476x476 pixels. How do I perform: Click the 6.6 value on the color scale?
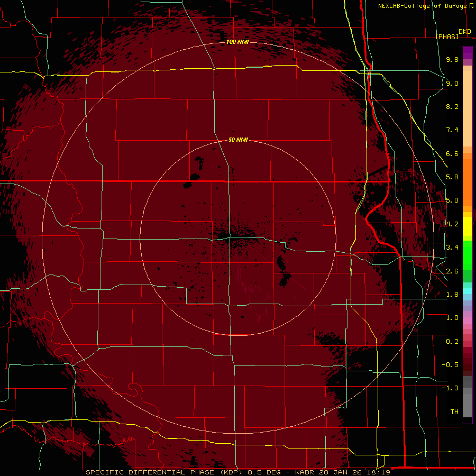coord(452,153)
